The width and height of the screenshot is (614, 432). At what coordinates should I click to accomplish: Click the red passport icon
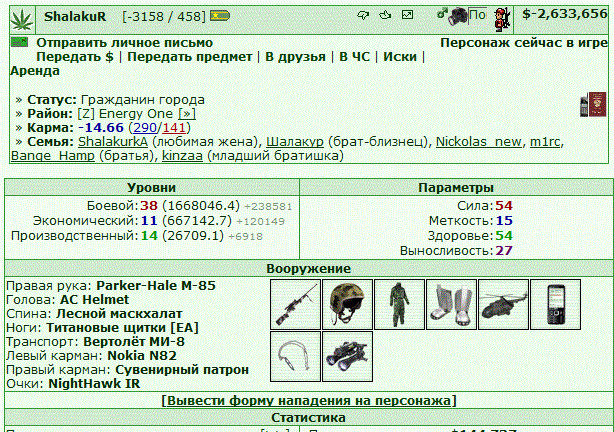pyautogui.click(x=597, y=104)
